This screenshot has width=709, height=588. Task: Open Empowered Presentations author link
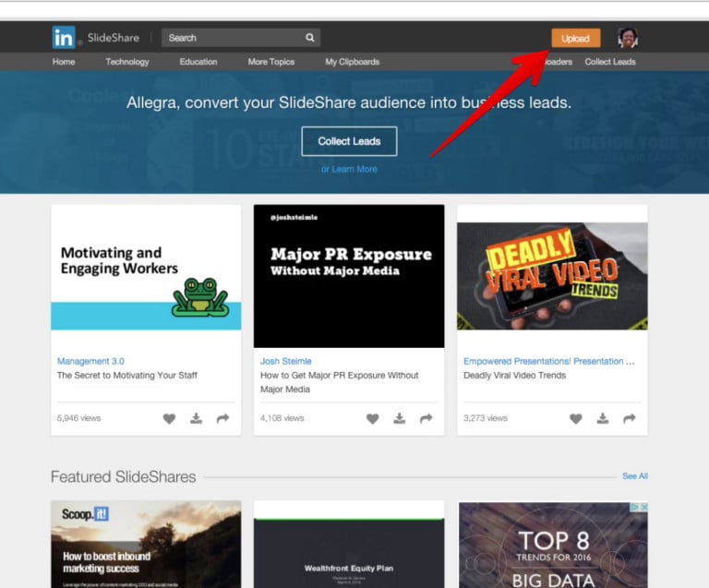549,361
